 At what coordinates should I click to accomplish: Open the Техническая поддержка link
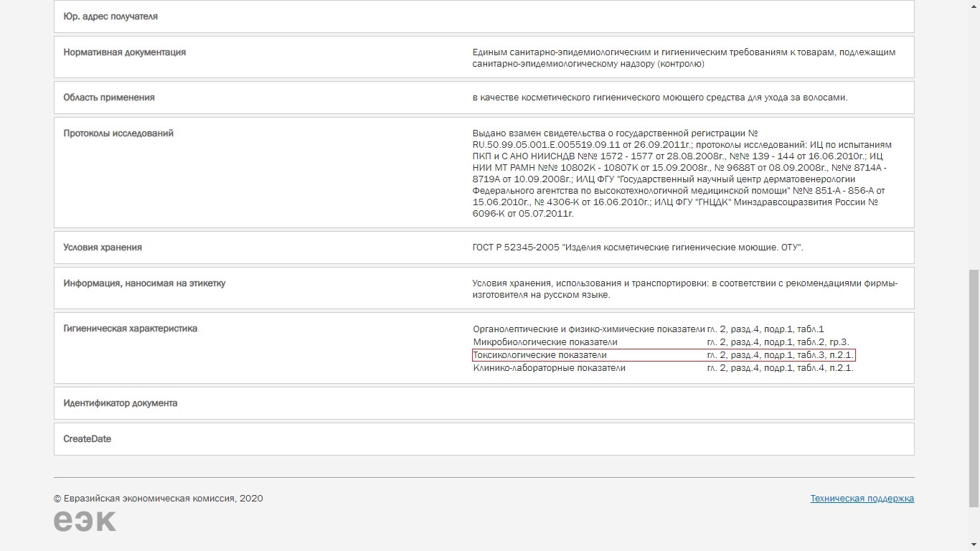point(862,498)
